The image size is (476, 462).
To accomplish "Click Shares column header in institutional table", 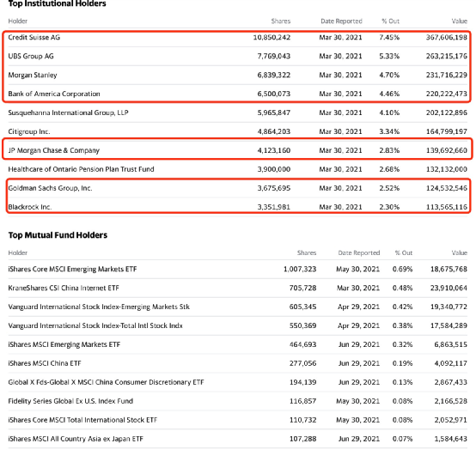I will coord(281,21).
